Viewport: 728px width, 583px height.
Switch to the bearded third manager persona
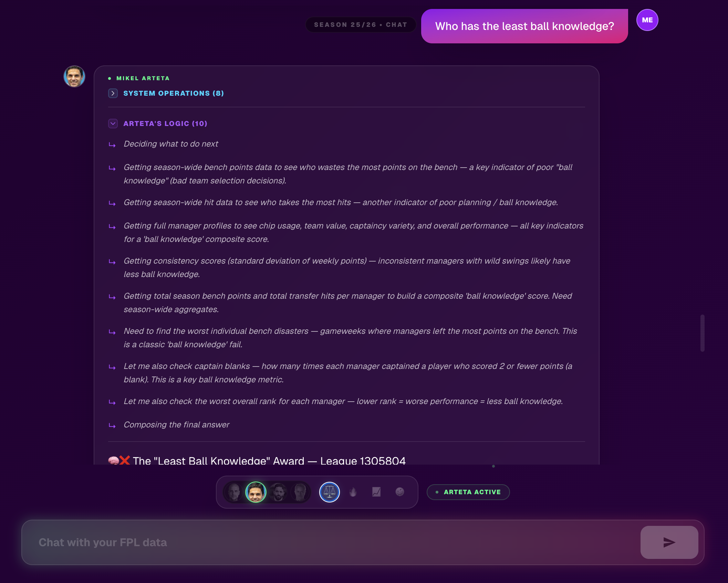tap(278, 492)
